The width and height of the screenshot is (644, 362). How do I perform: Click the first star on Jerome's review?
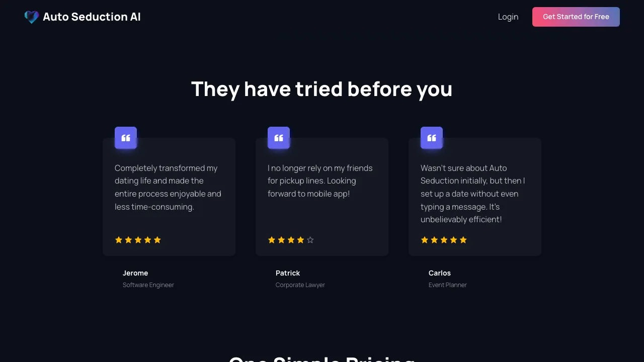coord(119,240)
